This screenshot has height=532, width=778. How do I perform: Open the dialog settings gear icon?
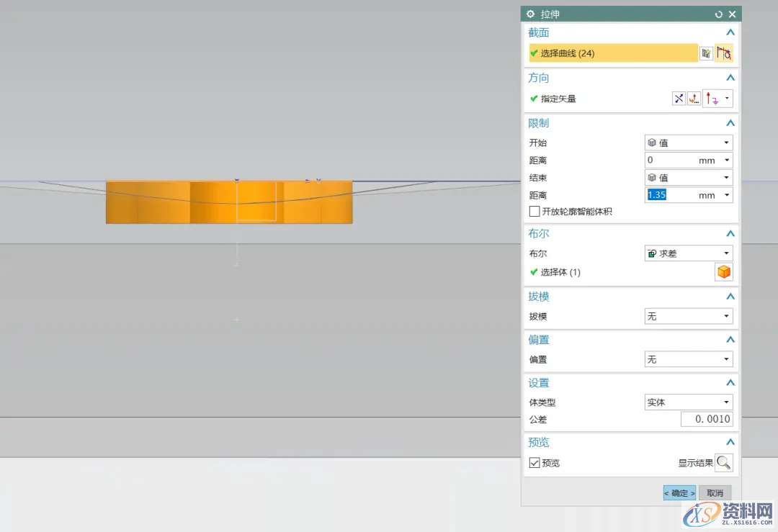coord(531,14)
